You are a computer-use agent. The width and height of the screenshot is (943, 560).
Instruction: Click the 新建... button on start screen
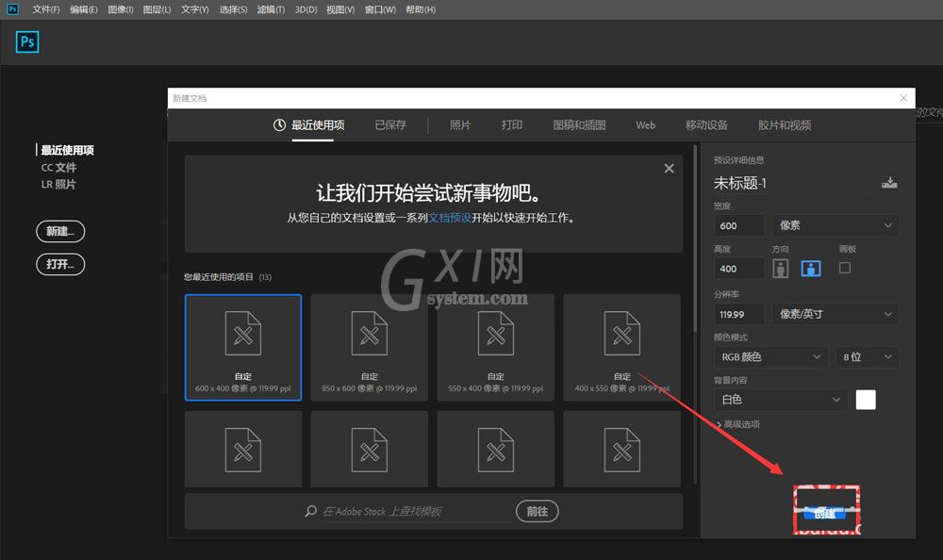[x=60, y=232]
